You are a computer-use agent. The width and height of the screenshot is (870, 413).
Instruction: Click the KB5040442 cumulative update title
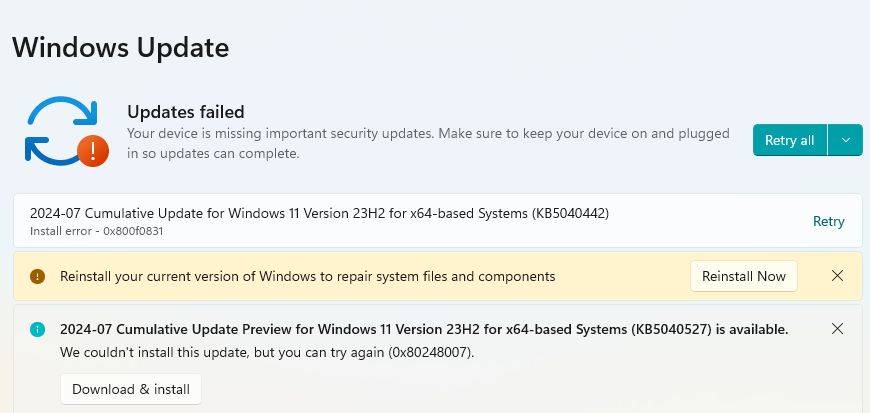[319, 213]
